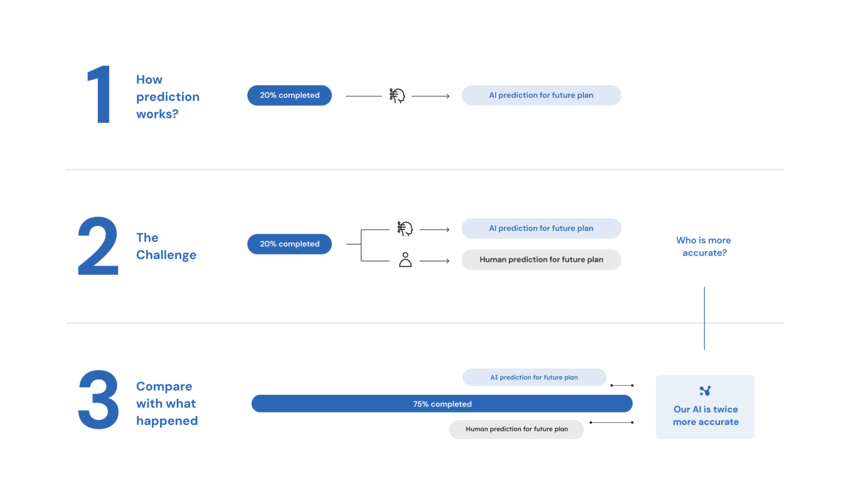Select step 3's "Human prediction for future plan" pill

click(x=516, y=429)
